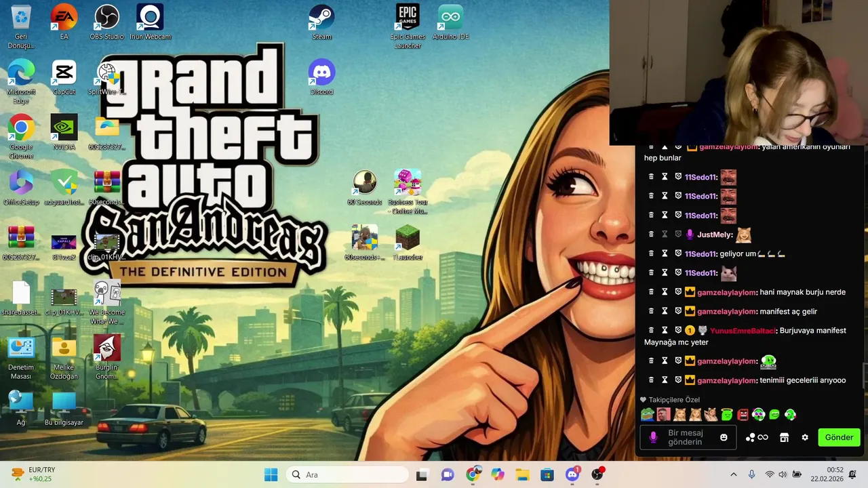Delete the 'manifest aç gelir' chat message
The width and height of the screenshot is (868, 488).
click(651, 311)
